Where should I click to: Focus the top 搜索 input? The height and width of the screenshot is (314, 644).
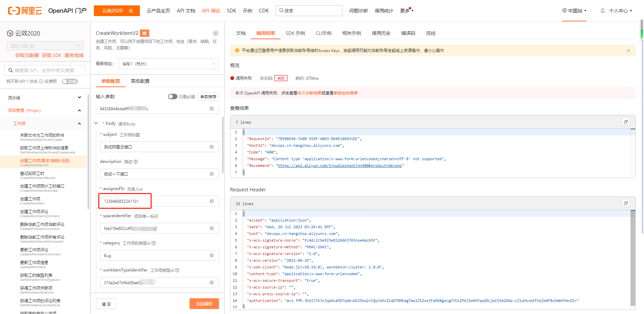pos(309,11)
